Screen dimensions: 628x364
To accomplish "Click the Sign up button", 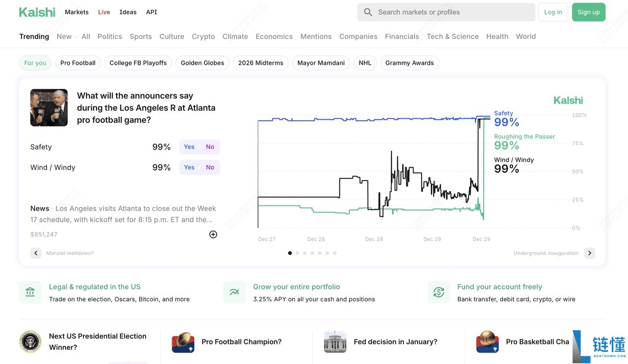I will 589,12.
